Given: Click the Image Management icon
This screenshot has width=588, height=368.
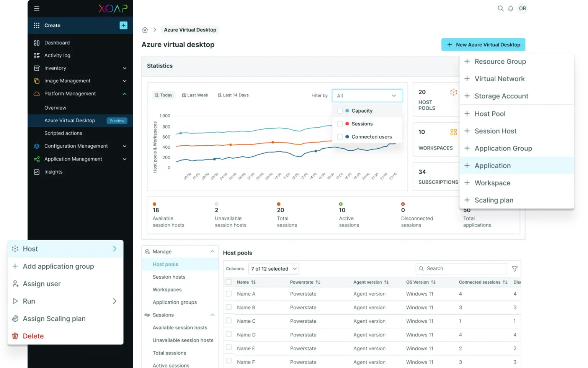Looking at the screenshot, I should tap(37, 81).
